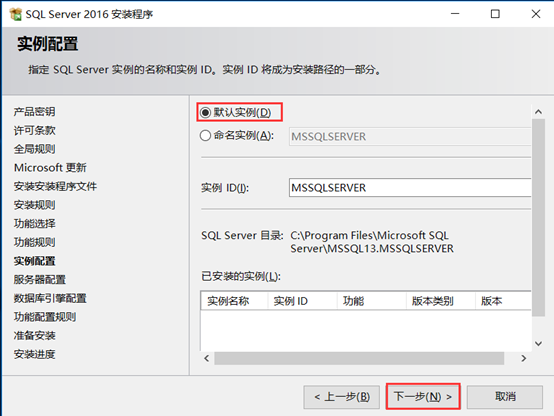
Task: Click the SQL Server 目录 path text
Action: click(x=372, y=242)
